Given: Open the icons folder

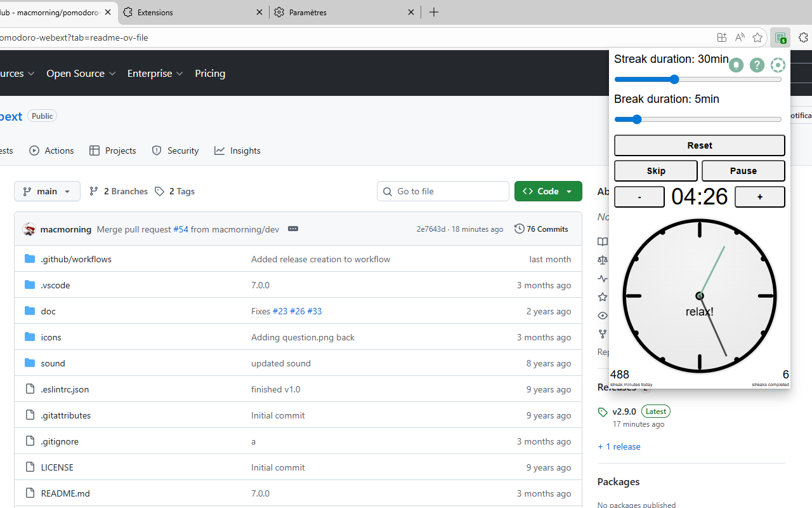Looking at the screenshot, I should [51, 337].
